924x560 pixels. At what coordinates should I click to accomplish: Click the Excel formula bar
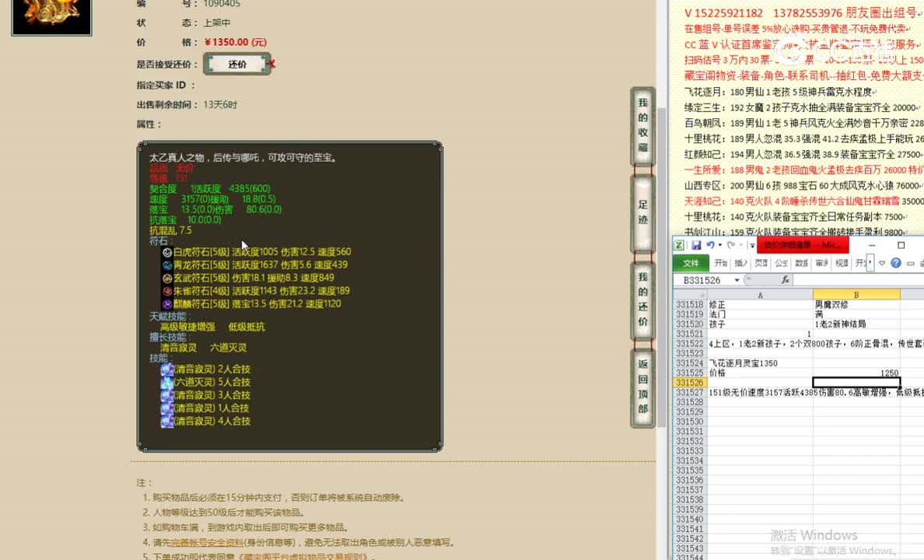[x=857, y=281]
